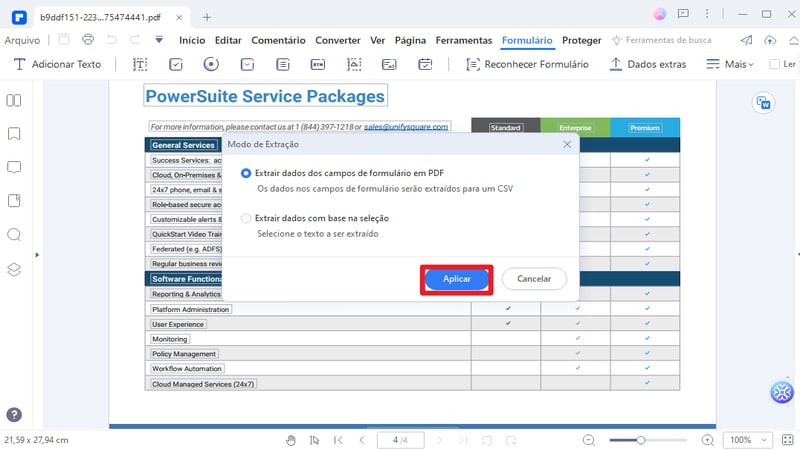Click the share send icon
The height and width of the screenshot is (450, 800).
[746, 40]
